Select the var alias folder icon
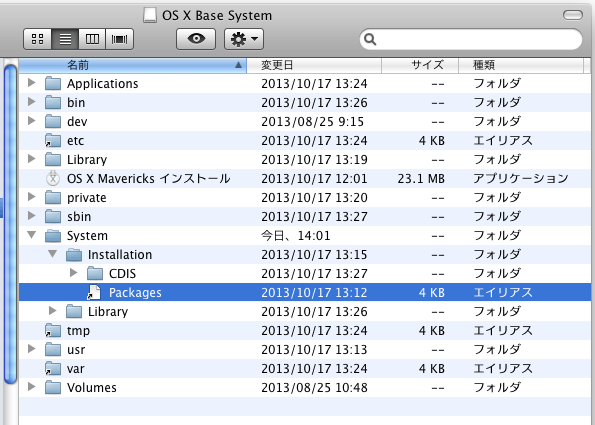 tap(53, 368)
